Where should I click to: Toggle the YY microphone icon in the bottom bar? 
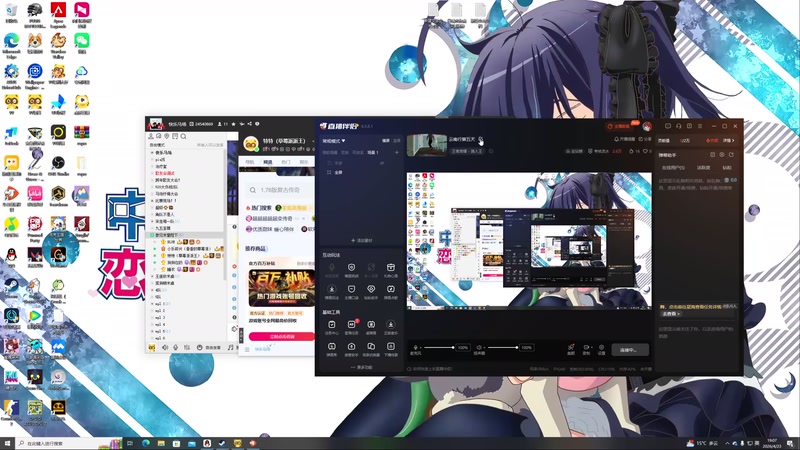pyautogui.click(x=176, y=347)
